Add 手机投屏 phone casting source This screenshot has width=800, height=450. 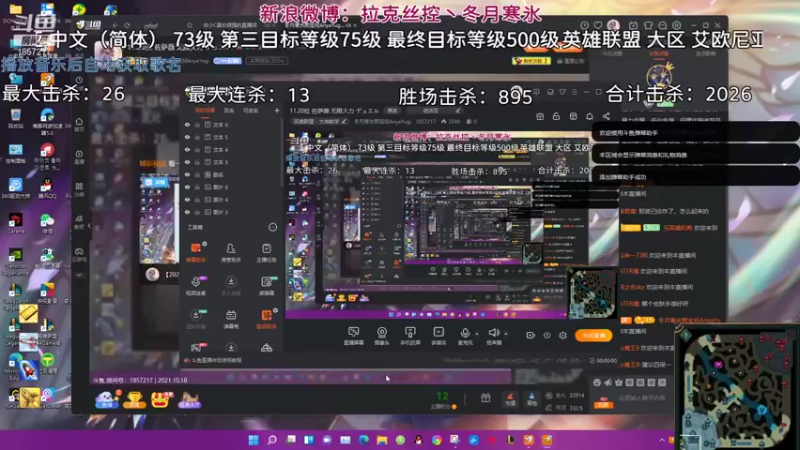pyautogui.click(x=410, y=336)
